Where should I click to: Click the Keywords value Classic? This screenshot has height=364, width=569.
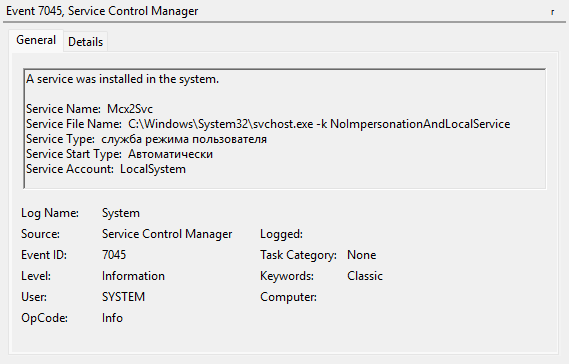pos(365,276)
